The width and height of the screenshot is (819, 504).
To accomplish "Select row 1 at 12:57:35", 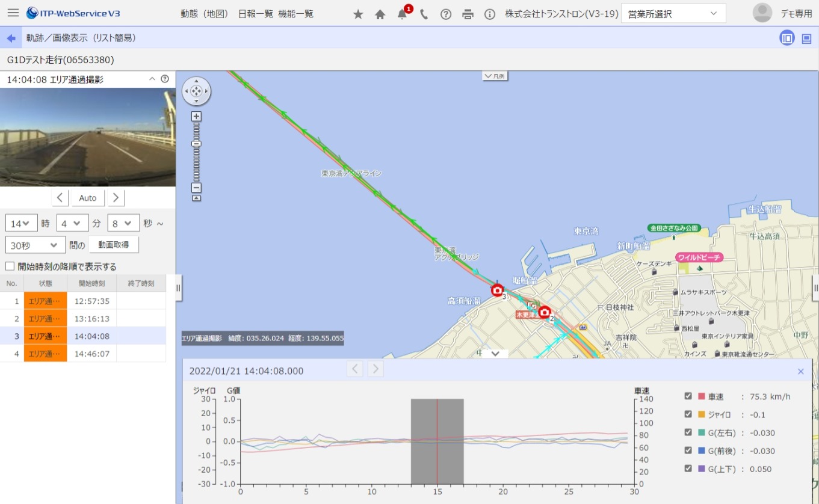I will 83,301.
